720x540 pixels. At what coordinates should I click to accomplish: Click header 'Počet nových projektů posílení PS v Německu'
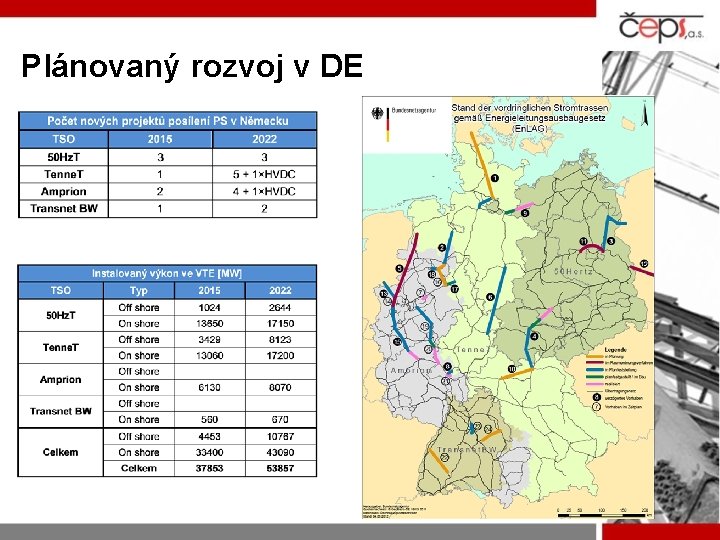(x=168, y=121)
